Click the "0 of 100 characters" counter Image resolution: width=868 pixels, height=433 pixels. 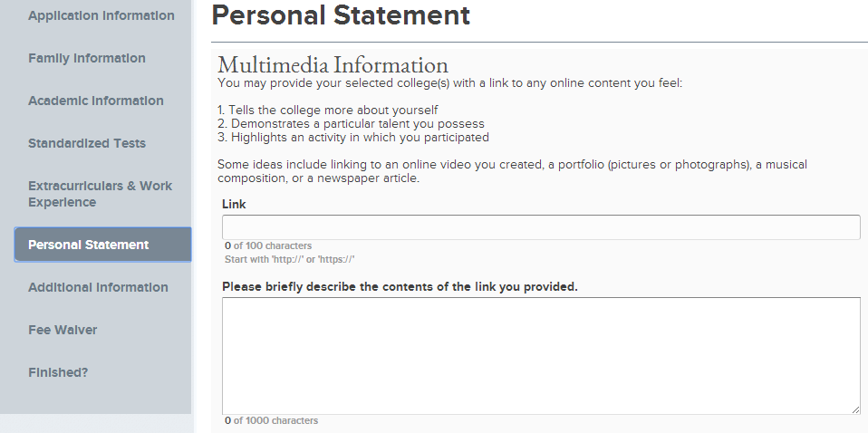point(268,245)
